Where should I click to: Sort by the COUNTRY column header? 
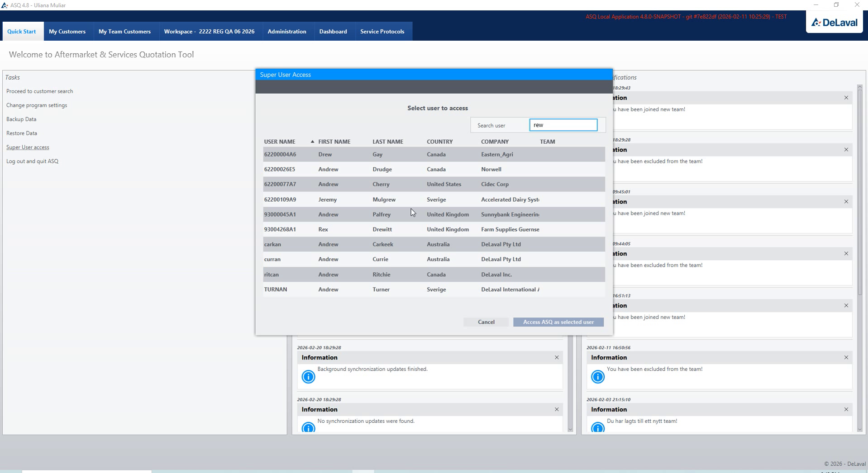[439, 142]
